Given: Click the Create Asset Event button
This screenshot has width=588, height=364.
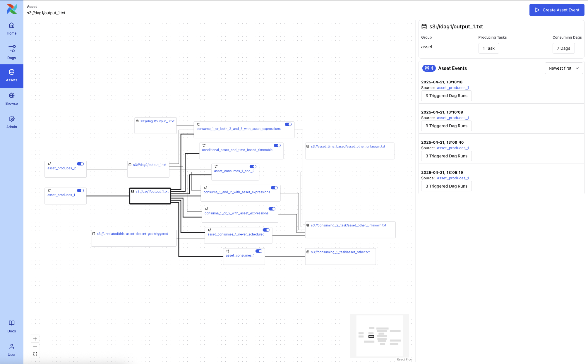Looking at the screenshot, I should 557,10.
